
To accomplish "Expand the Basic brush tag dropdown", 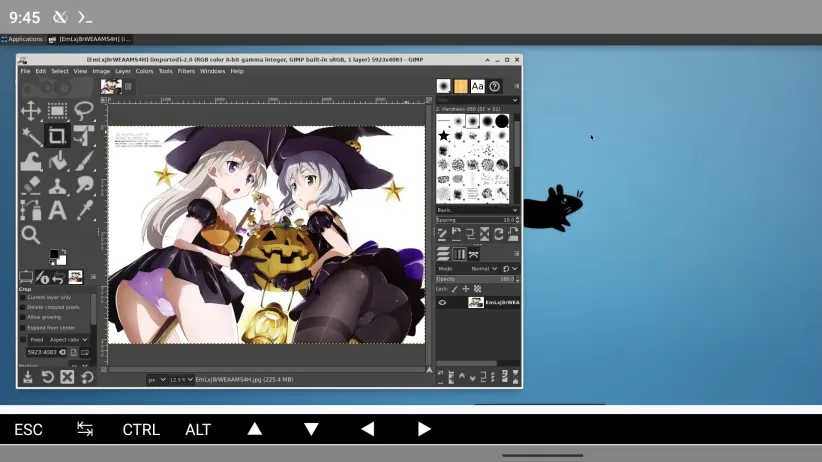I will point(477,210).
